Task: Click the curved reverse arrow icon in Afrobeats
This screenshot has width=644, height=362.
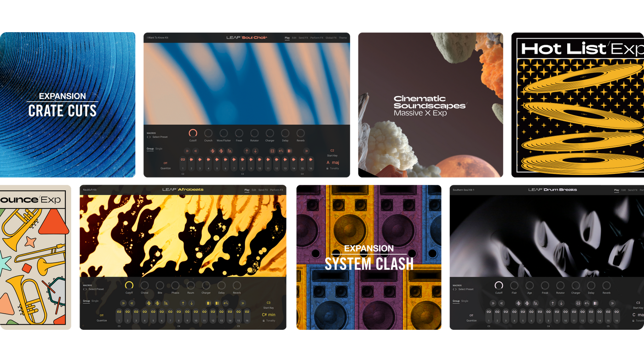Action: (226, 303)
